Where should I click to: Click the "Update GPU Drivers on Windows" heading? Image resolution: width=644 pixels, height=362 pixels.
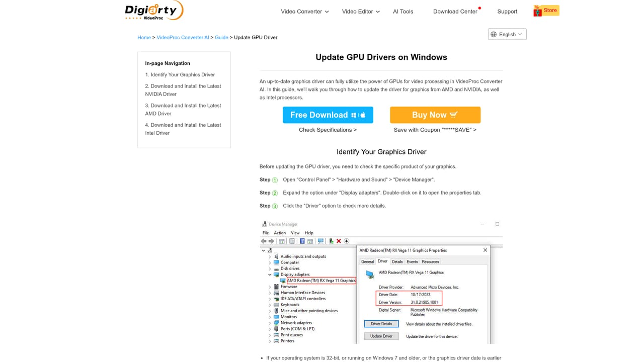pyautogui.click(x=381, y=57)
